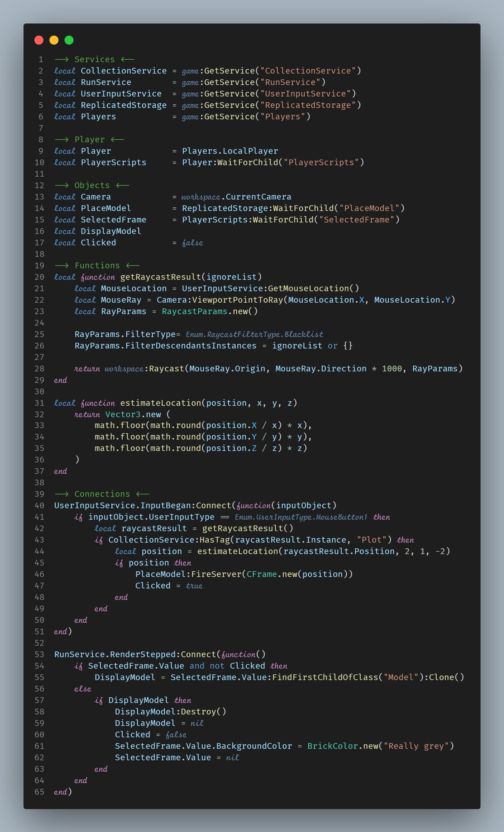504x832 pixels.
Task: Click the text "raycastResult.Position"
Action: point(339,552)
